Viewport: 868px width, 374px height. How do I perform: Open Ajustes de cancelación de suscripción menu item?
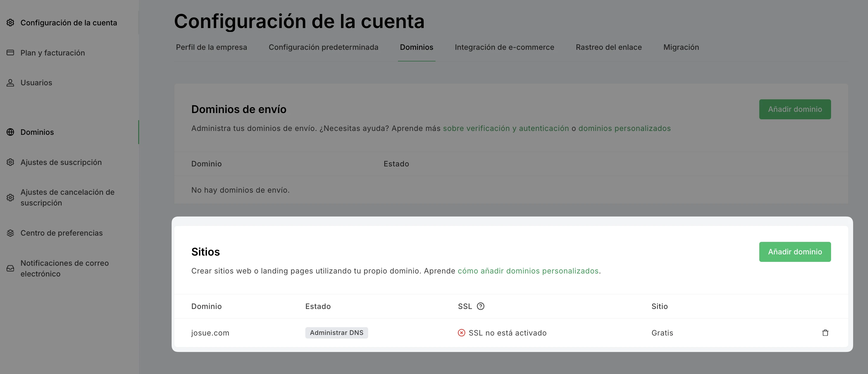pos(67,197)
